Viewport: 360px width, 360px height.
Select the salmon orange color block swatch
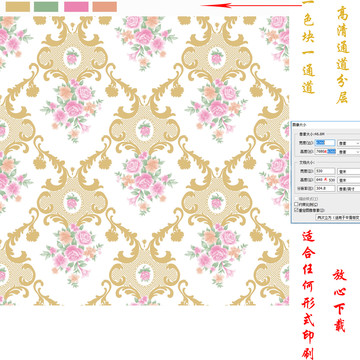point(105,7)
